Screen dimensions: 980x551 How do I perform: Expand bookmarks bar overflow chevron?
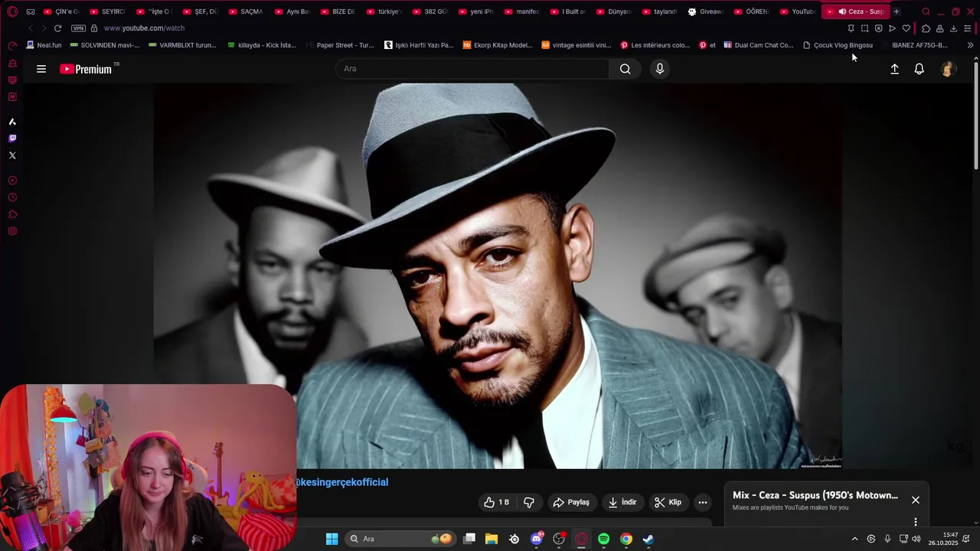(970, 45)
